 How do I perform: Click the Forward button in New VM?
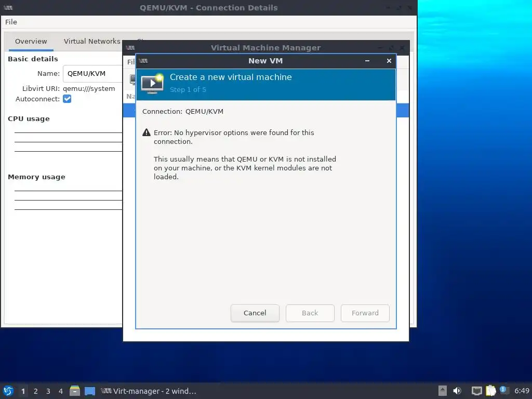coord(365,313)
